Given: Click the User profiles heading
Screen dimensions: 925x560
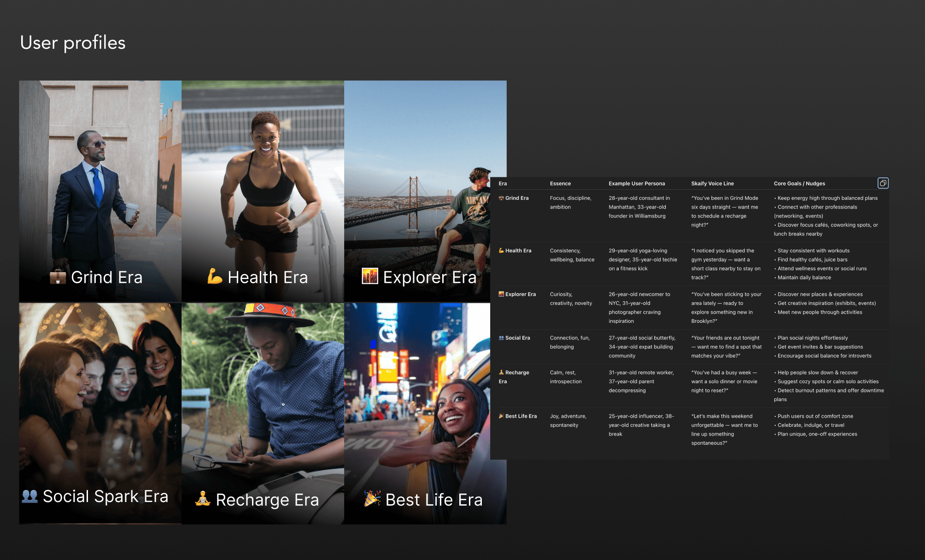Looking at the screenshot, I should pyautogui.click(x=72, y=43).
